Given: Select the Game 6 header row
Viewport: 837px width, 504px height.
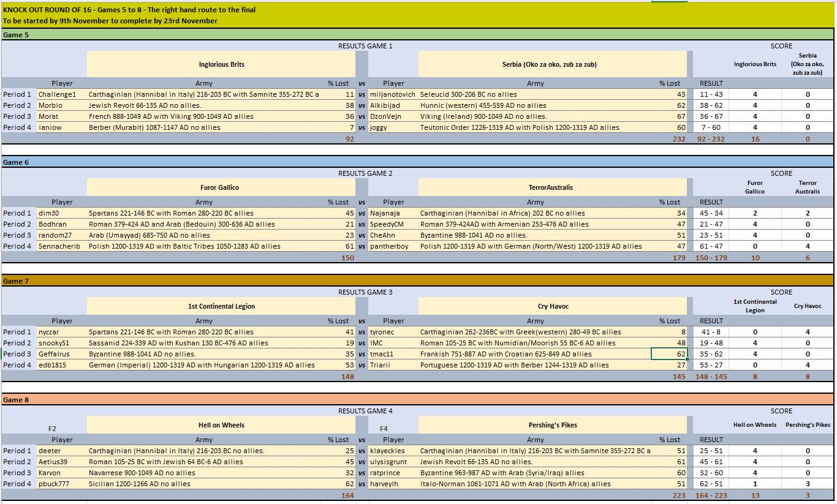Looking at the screenshot, I should [417, 162].
